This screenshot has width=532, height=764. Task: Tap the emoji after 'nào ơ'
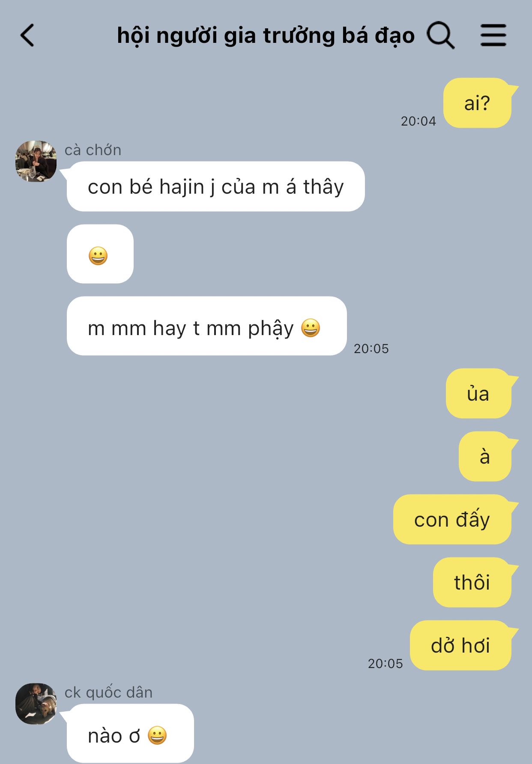pos(157,735)
